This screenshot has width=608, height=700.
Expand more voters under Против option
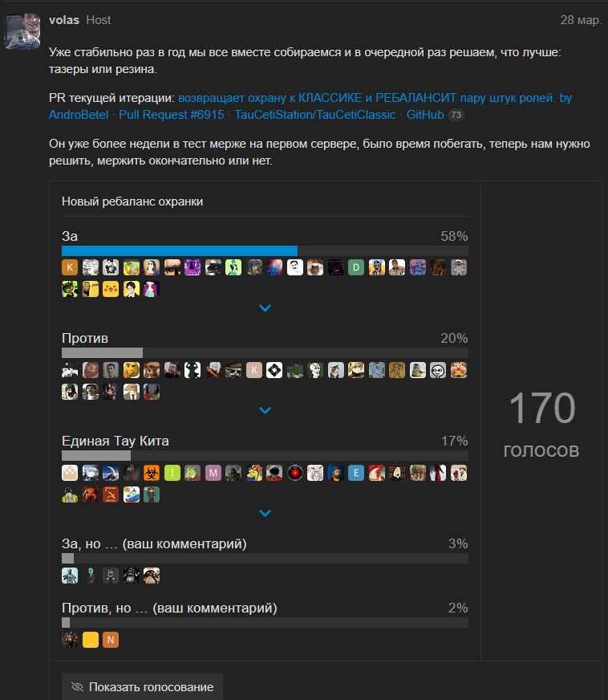pyautogui.click(x=265, y=410)
